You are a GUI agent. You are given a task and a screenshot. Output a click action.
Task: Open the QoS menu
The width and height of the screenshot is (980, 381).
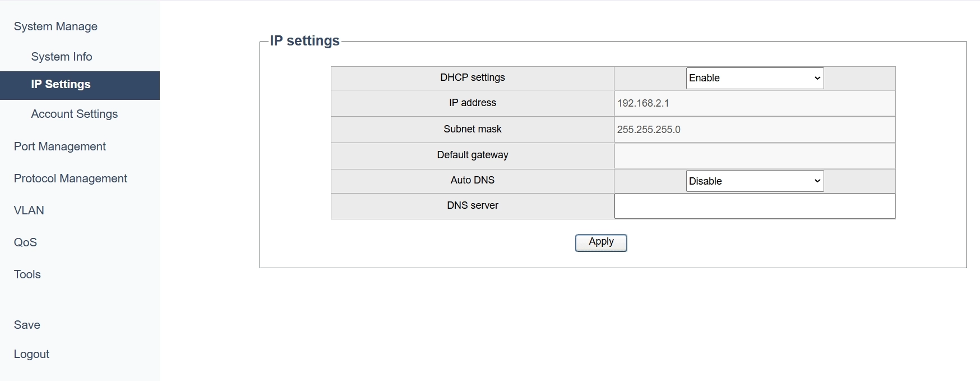point(25,242)
